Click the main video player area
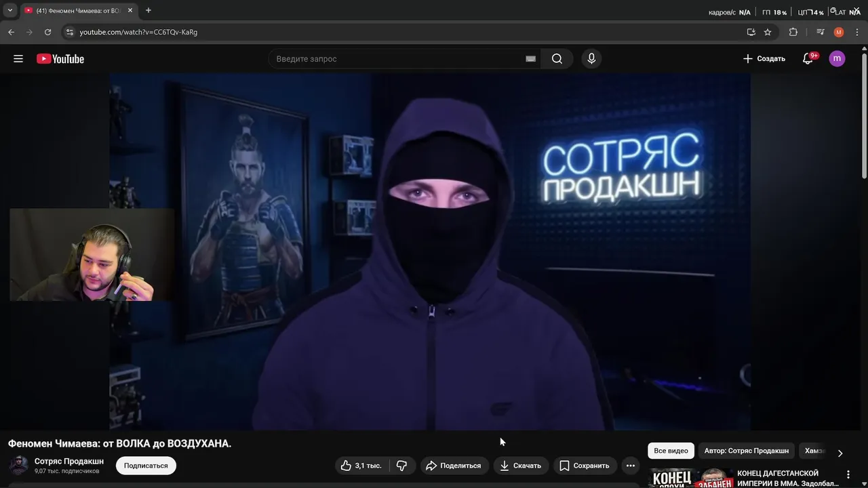Image resolution: width=868 pixels, height=488 pixels. [430, 251]
